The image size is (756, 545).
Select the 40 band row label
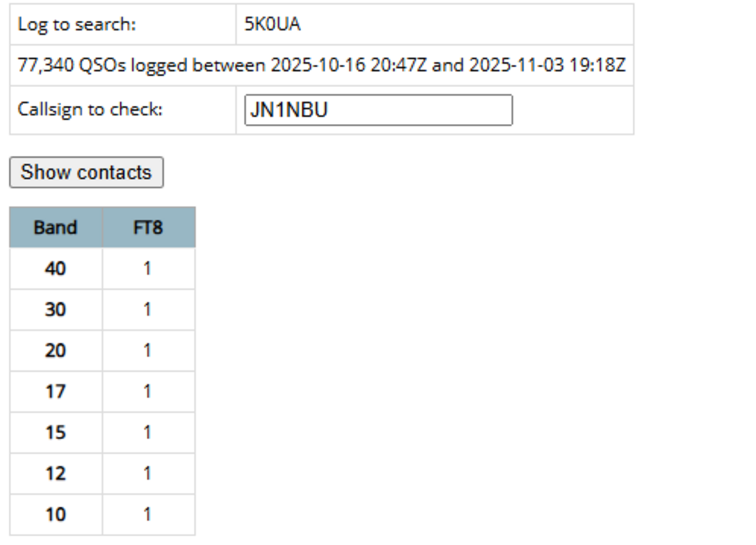55,268
